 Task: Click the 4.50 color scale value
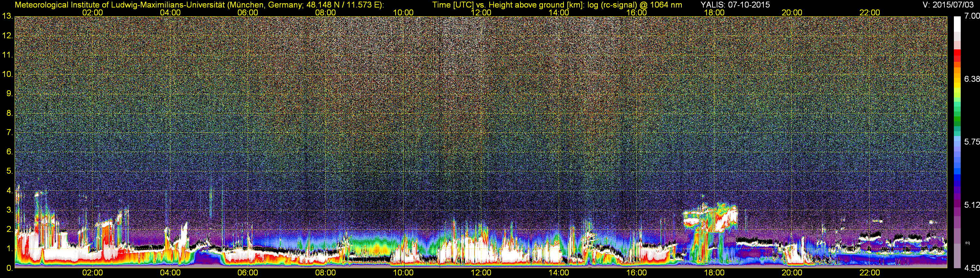(972, 268)
